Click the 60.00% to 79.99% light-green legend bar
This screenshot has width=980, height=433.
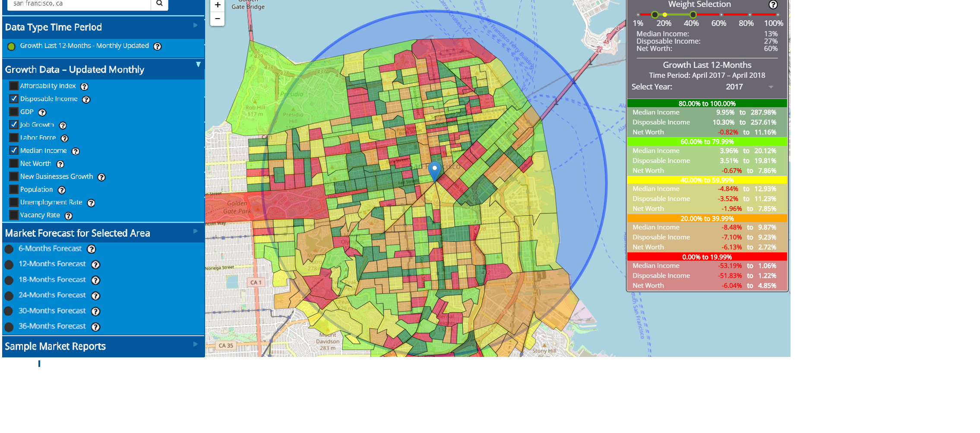click(x=707, y=142)
